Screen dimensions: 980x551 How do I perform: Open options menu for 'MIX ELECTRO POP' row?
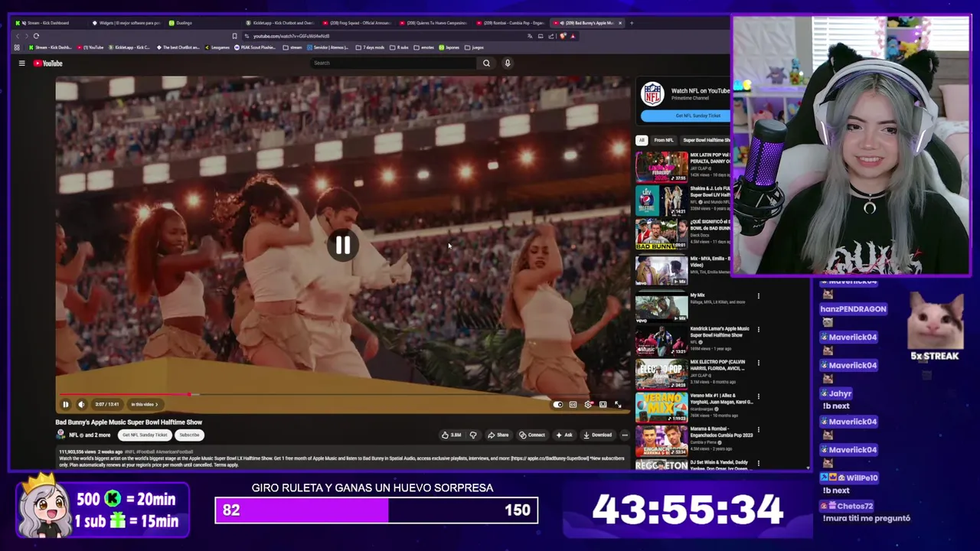coord(759,363)
